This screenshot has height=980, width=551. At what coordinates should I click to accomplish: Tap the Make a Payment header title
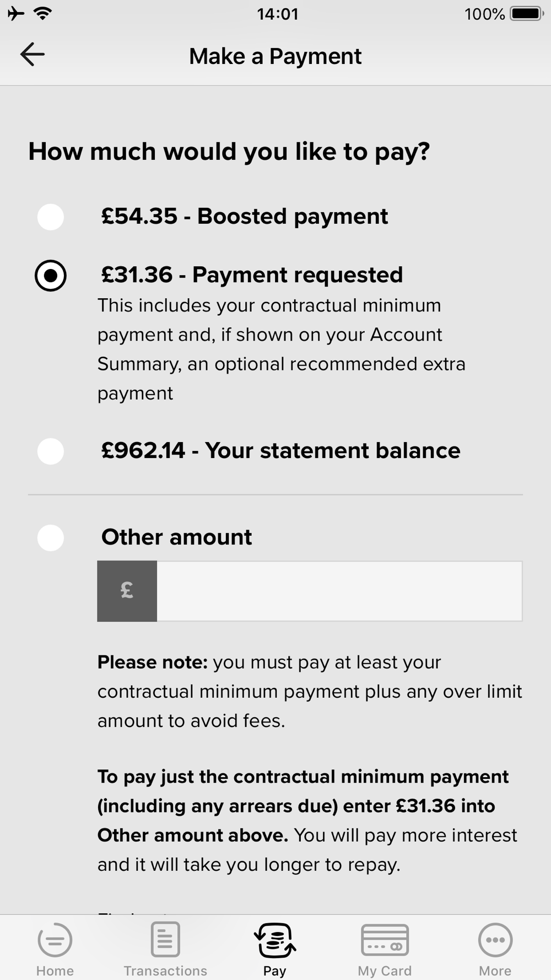coord(275,56)
